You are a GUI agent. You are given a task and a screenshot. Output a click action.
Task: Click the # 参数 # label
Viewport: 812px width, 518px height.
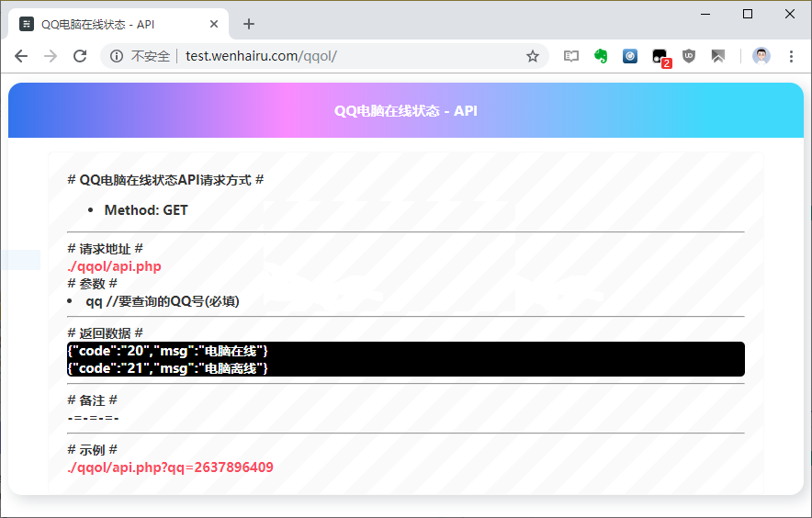[92, 284]
